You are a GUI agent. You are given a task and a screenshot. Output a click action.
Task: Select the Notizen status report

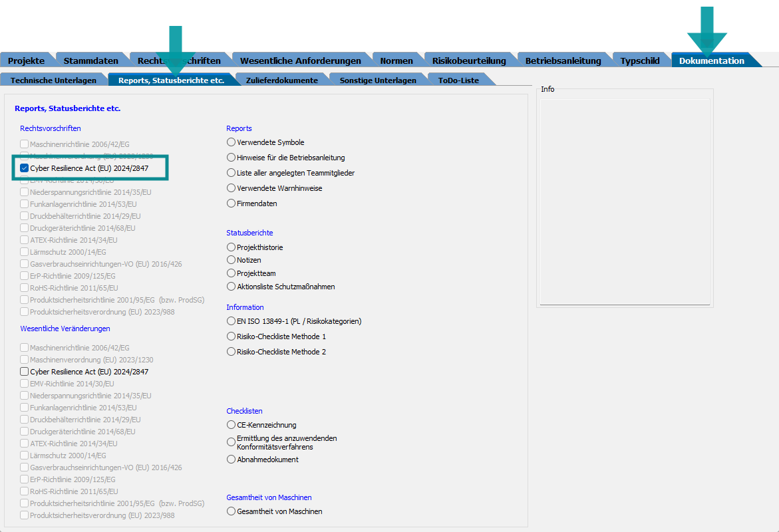point(232,260)
